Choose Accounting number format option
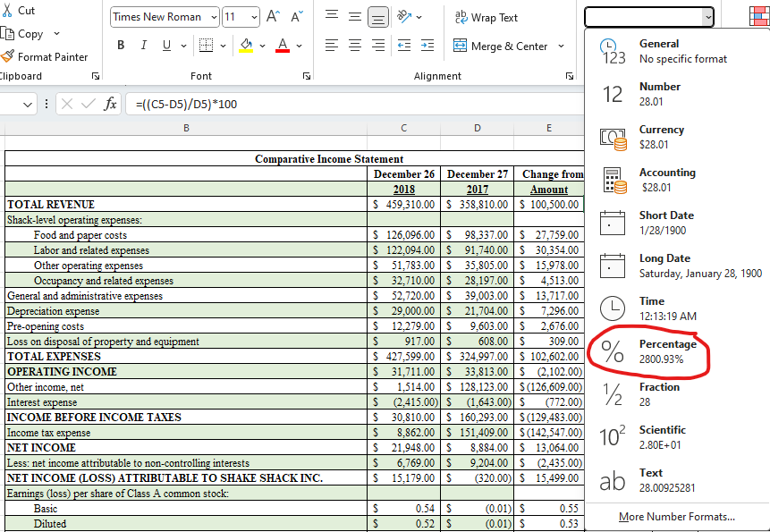 [x=666, y=180]
